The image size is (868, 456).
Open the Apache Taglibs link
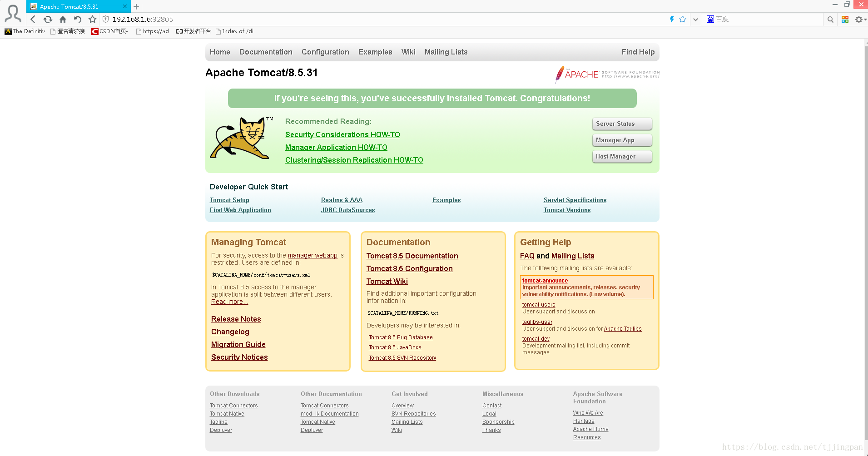[623, 329]
